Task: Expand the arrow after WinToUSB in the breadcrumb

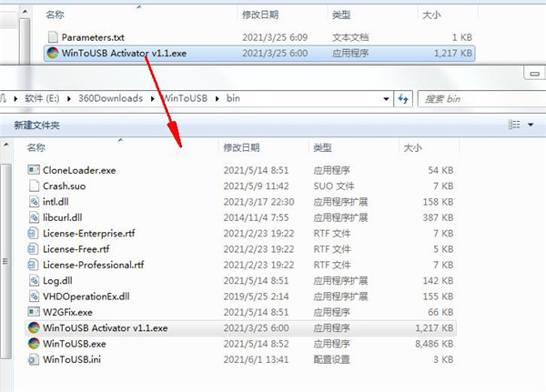Action: [217, 99]
